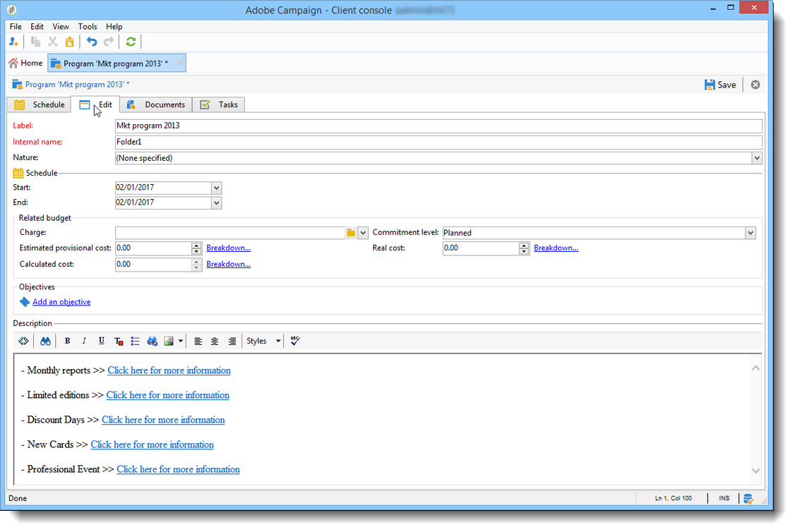Center the description text

[x=215, y=341]
